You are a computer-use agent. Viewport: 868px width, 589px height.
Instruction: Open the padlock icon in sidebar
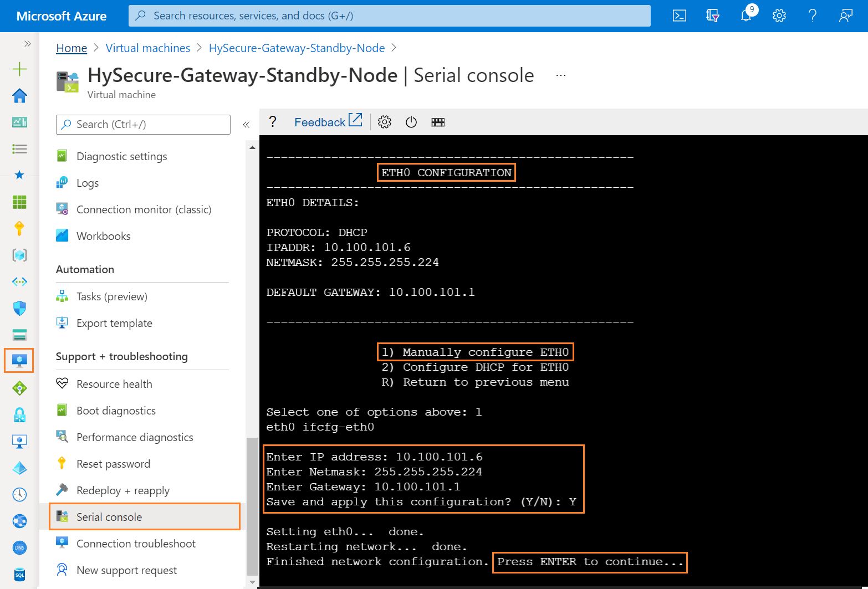(x=19, y=414)
